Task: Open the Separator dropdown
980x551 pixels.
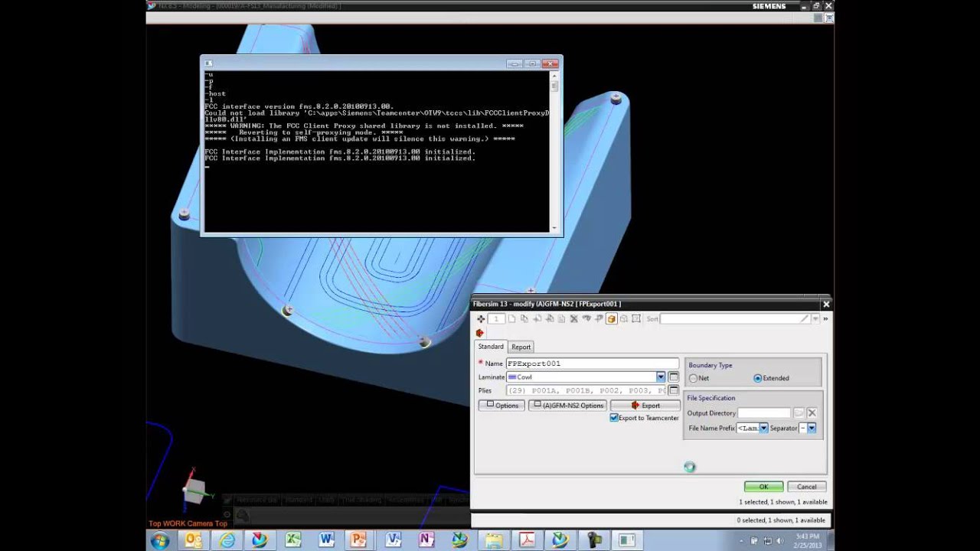Action: 812,428
